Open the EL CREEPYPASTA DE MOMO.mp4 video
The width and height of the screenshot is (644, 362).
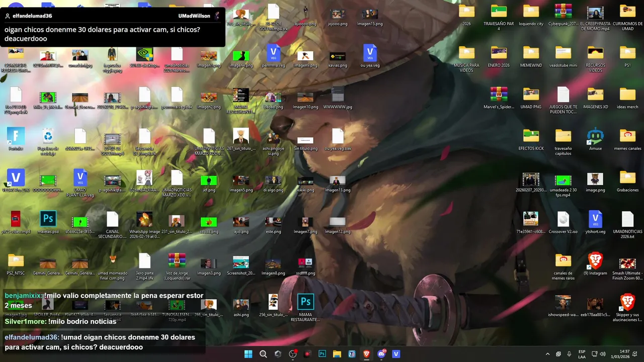click(x=595, y=17)
